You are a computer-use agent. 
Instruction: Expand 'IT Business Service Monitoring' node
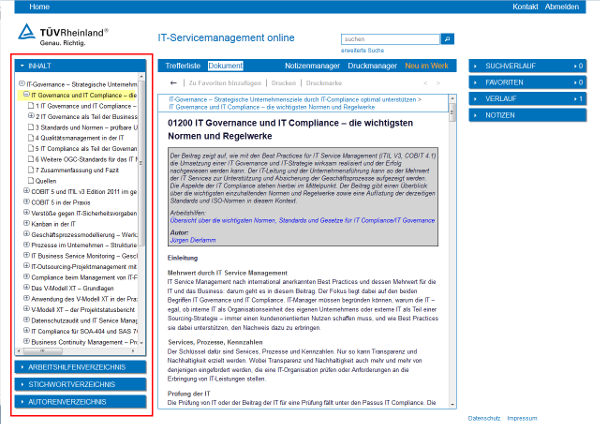(x=26, y=255)
